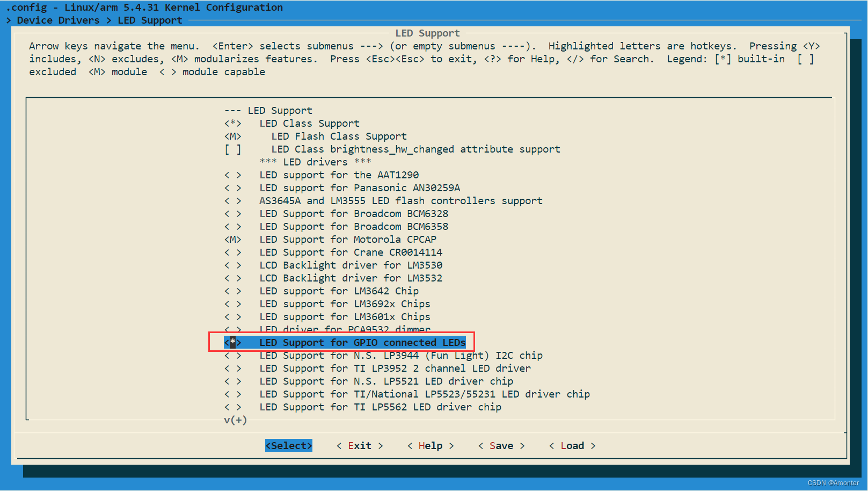
Task: Click the LED Support breadcrumb label
Action: [150, 20]
